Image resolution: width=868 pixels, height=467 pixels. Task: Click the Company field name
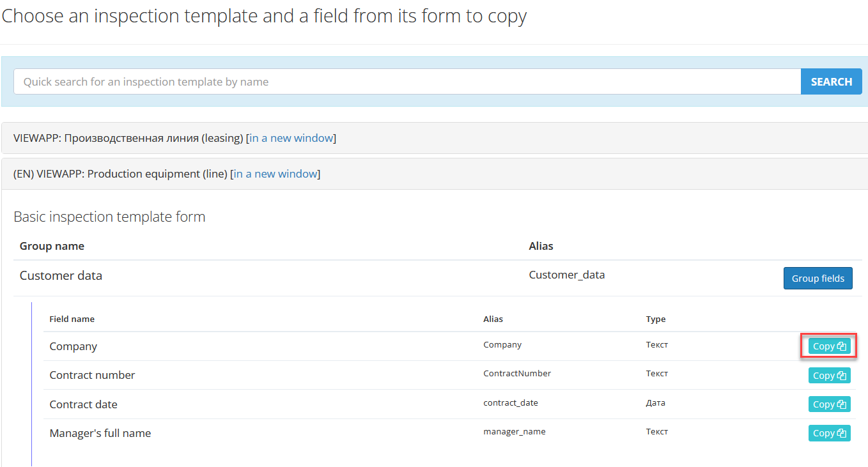(x=74, y=346)
